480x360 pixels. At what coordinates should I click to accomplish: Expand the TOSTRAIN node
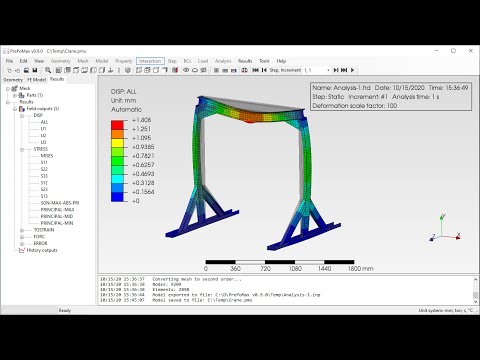click(22, 230)
